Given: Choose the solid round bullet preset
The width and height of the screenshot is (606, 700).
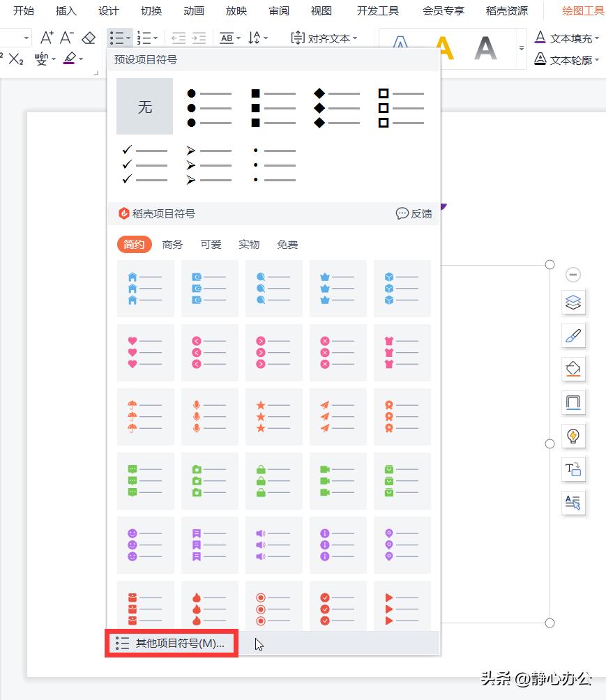Looking at the screenshot, I should (209, 107).
